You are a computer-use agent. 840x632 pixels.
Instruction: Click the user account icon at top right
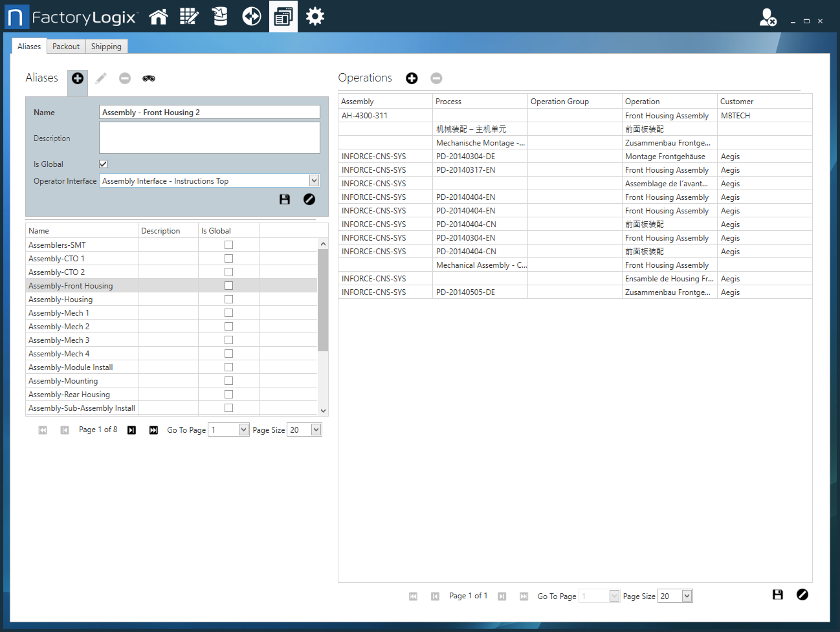(x=768, y=17)
